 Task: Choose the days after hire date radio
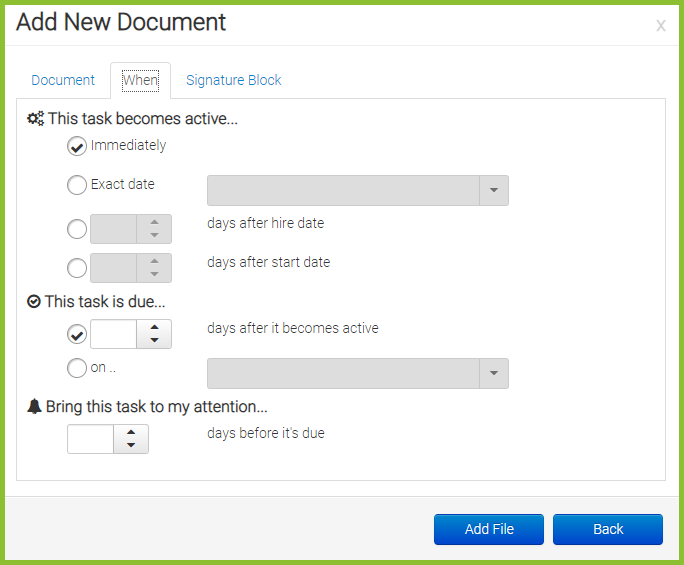(x=77, y=229)
